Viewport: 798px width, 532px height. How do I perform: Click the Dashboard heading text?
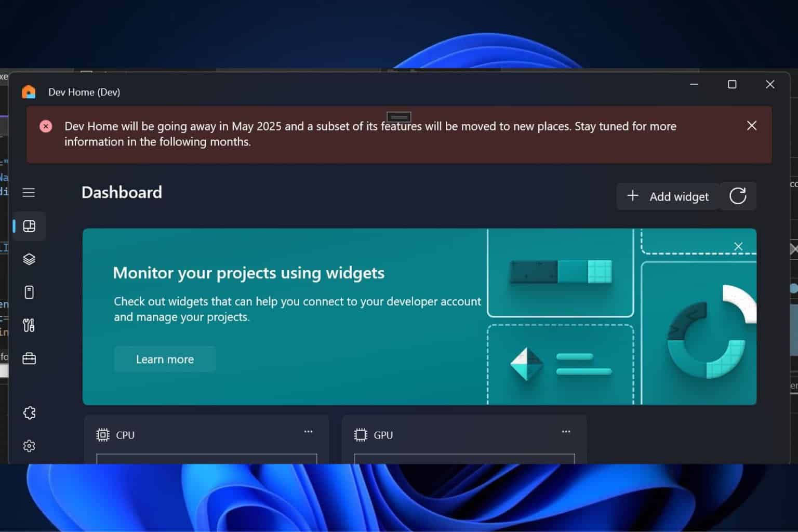pos(122,192)
